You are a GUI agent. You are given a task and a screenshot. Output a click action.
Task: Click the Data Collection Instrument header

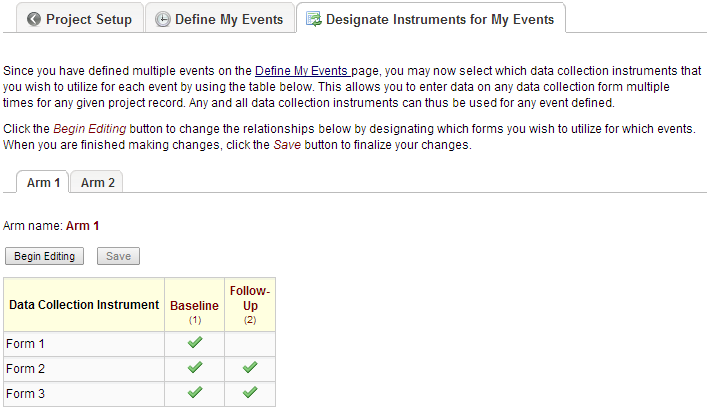point(84,305)
